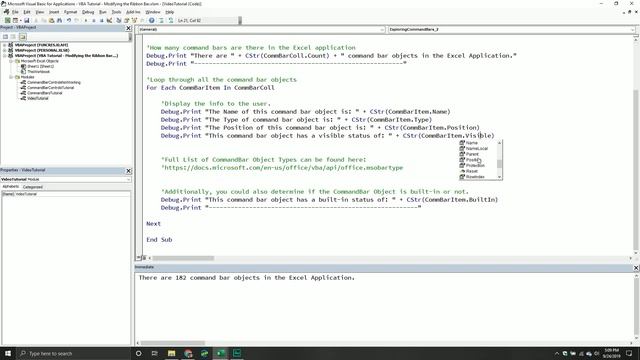Open the View menu
This screenshot has width=640, height=360.
pos(40,12)
